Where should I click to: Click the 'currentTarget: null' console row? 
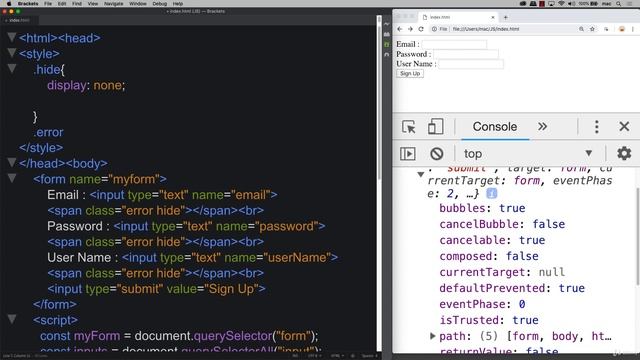coord(502,272)
